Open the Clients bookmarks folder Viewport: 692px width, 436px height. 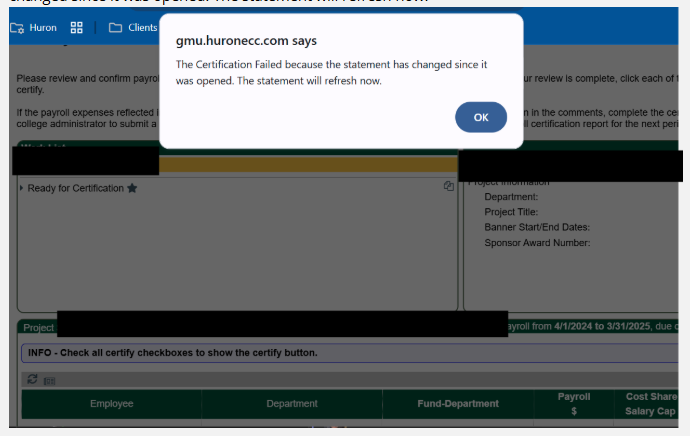(x=133, y=27)
